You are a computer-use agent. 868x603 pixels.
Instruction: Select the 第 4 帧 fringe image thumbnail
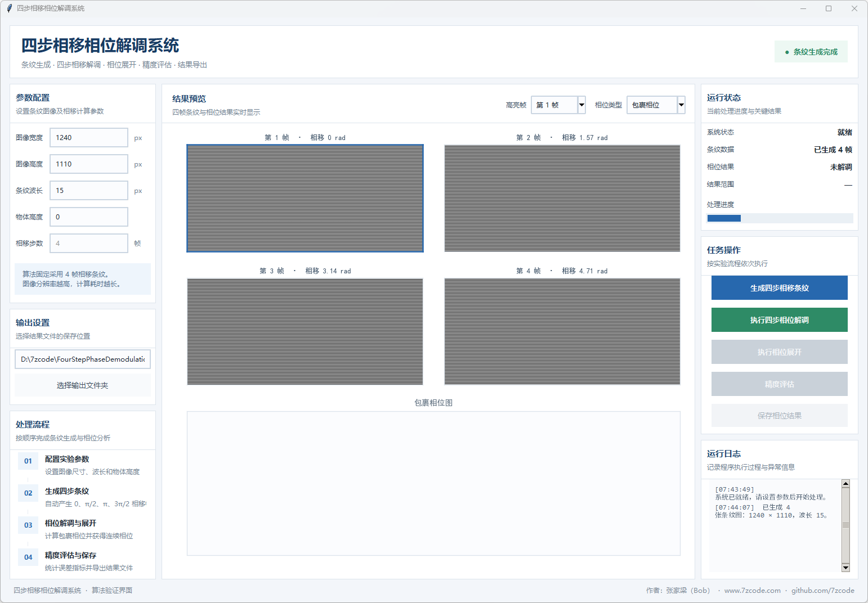(562, 331)
